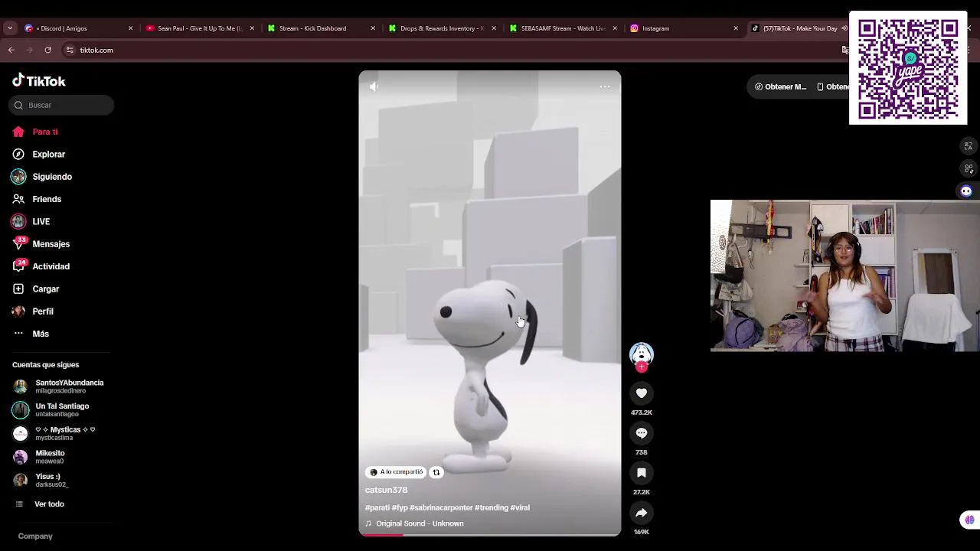Click the repost icon on video
Image resolution: width=980 pixels, height=551 pixels.
436,472
